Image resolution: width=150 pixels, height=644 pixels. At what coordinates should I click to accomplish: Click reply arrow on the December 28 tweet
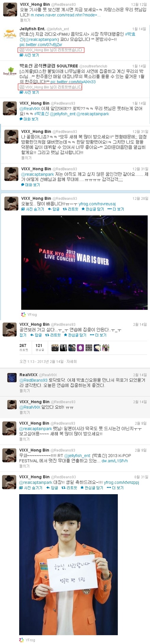point(53,209)
